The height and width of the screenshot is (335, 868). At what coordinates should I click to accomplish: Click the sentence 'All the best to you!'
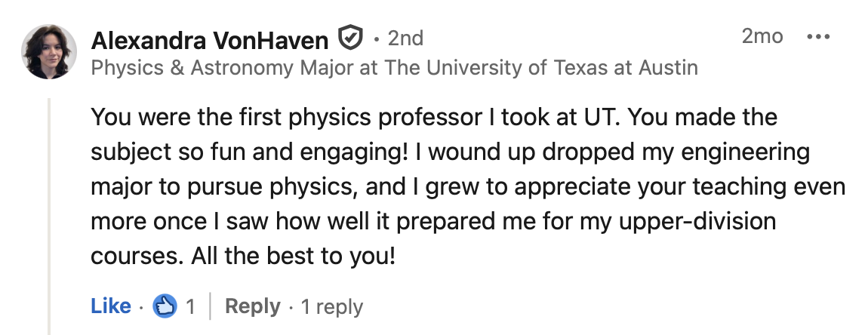[294, 257]
